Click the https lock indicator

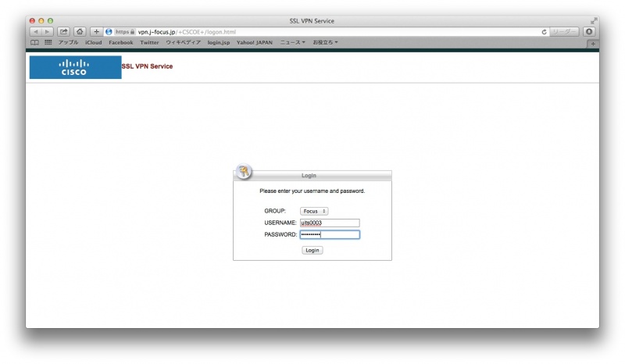tap(125, 32)
